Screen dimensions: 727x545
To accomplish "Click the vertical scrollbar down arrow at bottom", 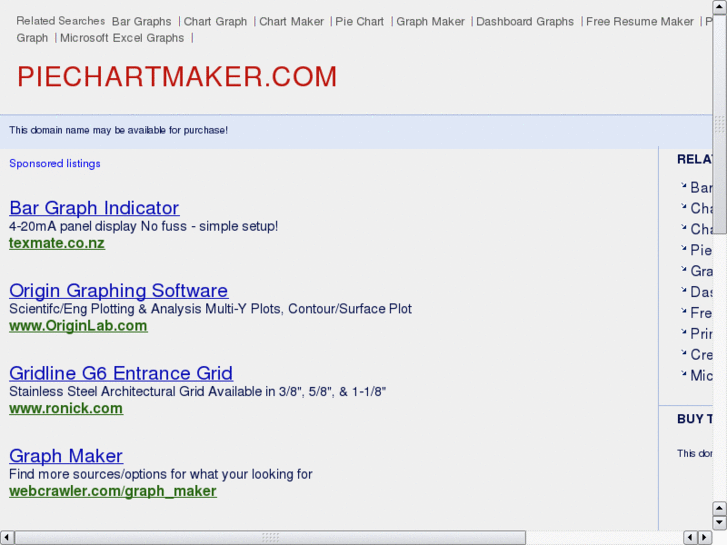I will coord(719,522).
